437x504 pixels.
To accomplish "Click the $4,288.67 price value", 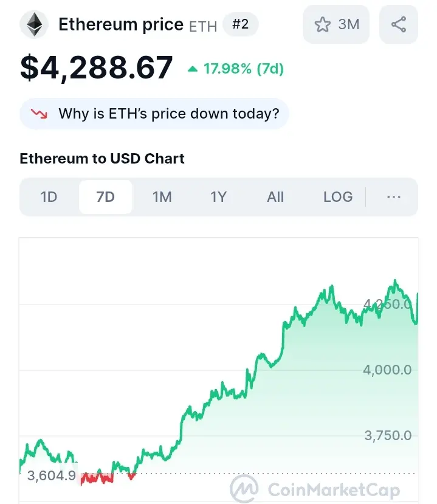I will [97, 67].
